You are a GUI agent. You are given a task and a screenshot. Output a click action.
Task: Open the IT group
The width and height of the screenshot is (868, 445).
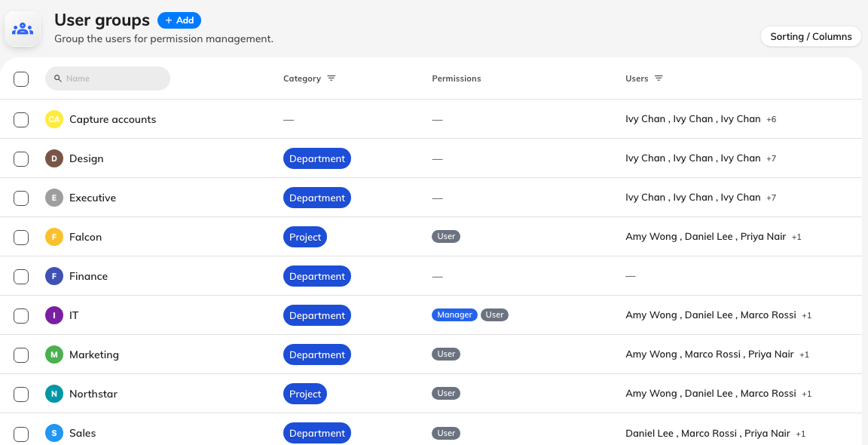[x=74, y=315]
